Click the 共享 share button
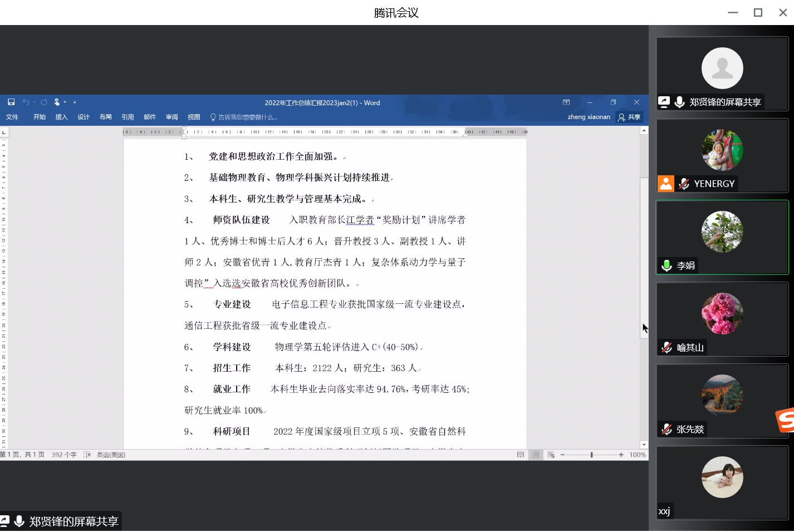 (x=630, y=117)
